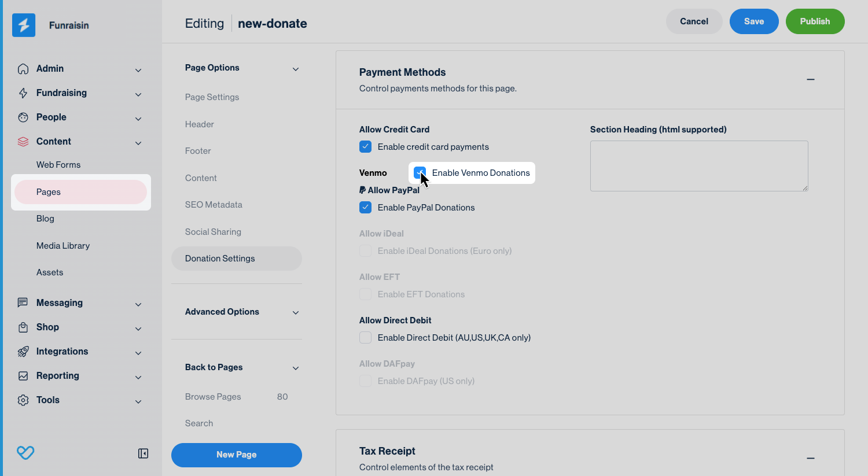Click the Section Heading text area
The width and height of the screenshot is (868, 476).
[698, 165]
